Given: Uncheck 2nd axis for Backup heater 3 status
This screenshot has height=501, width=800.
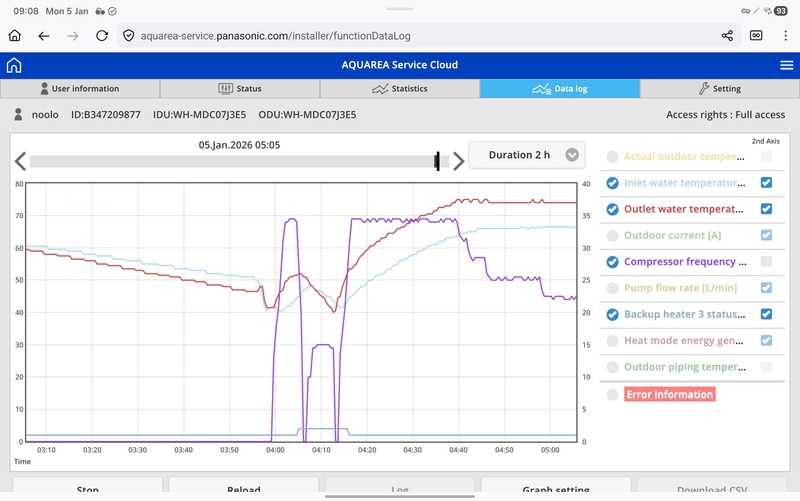Looking at the screenshot, I should (x=766, y=314).
